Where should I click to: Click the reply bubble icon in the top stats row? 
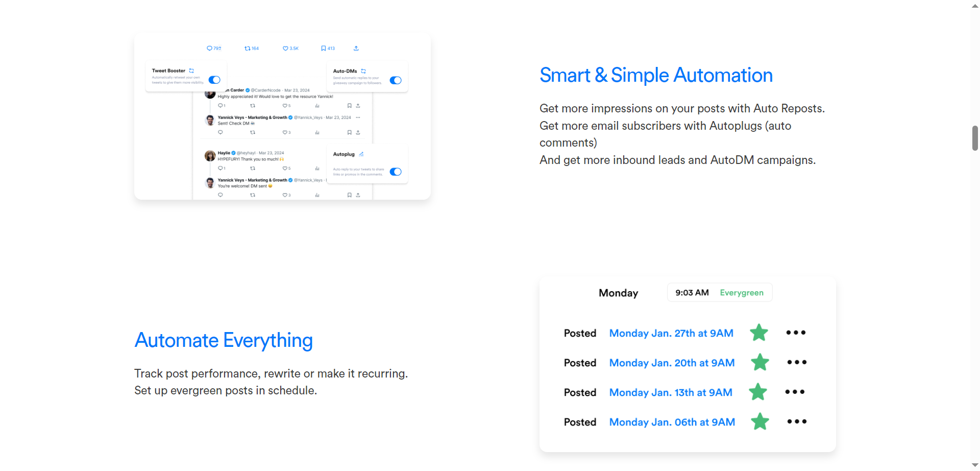coord(209,49)
